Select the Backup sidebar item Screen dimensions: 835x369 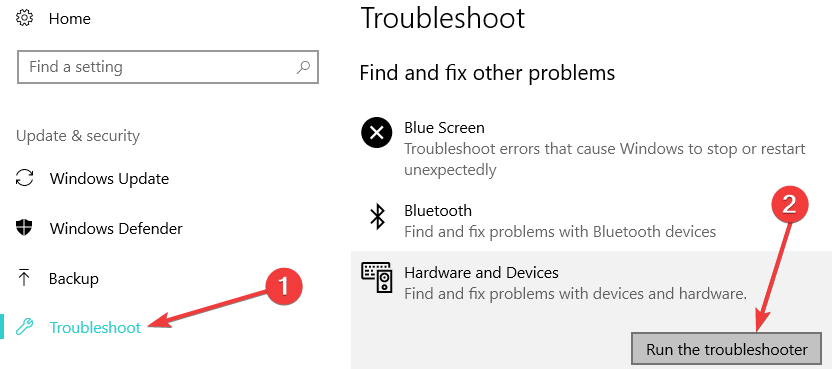pyautogui.click(x=74, y=278)
